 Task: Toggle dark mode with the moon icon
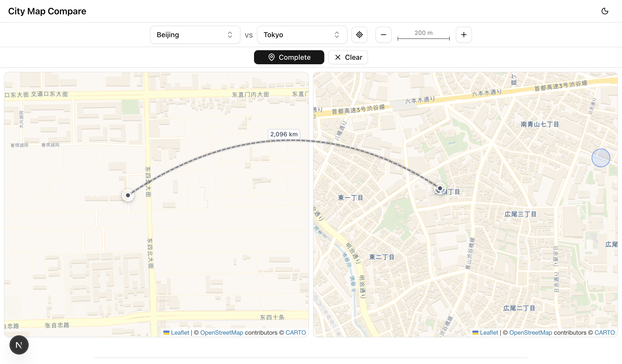click(605, 11)
